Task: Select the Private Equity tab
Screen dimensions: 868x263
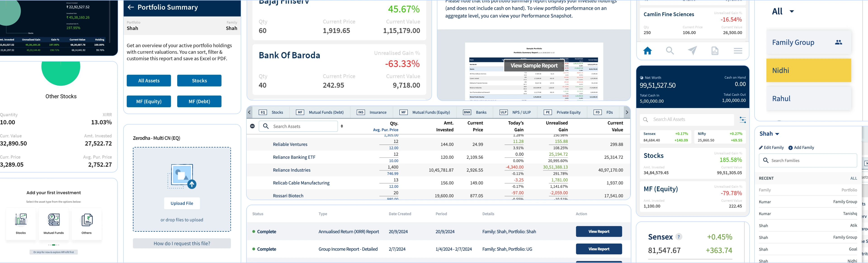Action: coord(562,112)
